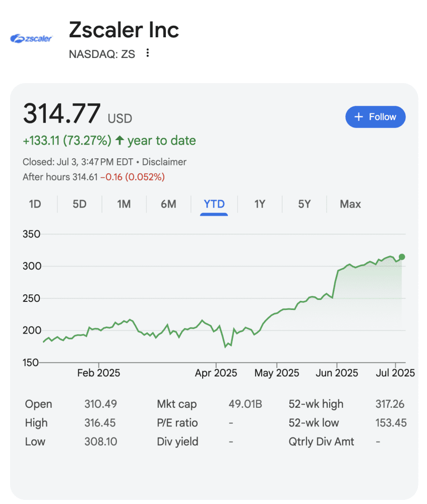The image size is (427, 504).
Task: Switch to the Max range tab
Action: [350, 204]
